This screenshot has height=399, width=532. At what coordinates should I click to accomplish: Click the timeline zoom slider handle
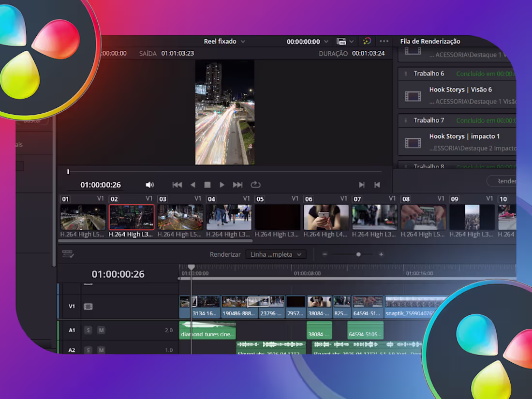(x=358, y=254)
